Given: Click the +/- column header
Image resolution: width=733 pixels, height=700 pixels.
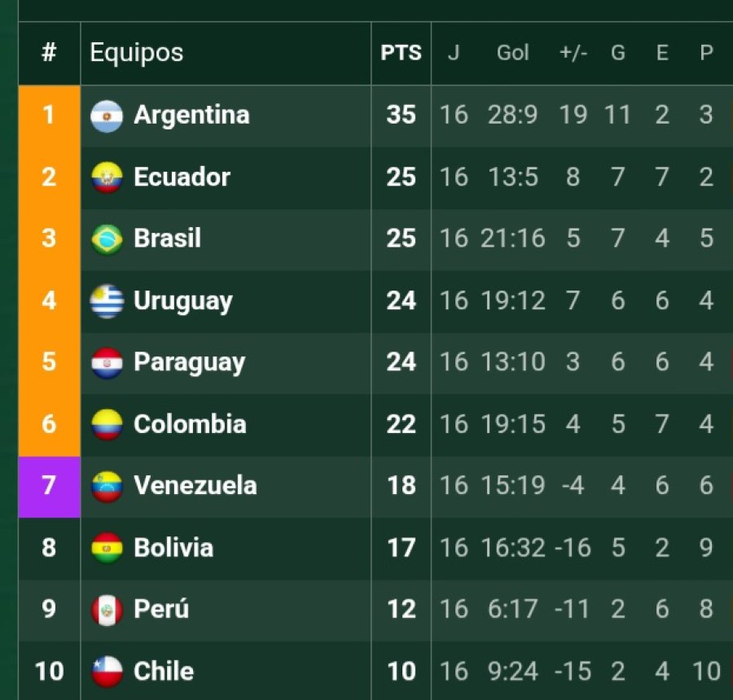Looking at the screenshot, I should pyautogui.click(x=573, y=54).
